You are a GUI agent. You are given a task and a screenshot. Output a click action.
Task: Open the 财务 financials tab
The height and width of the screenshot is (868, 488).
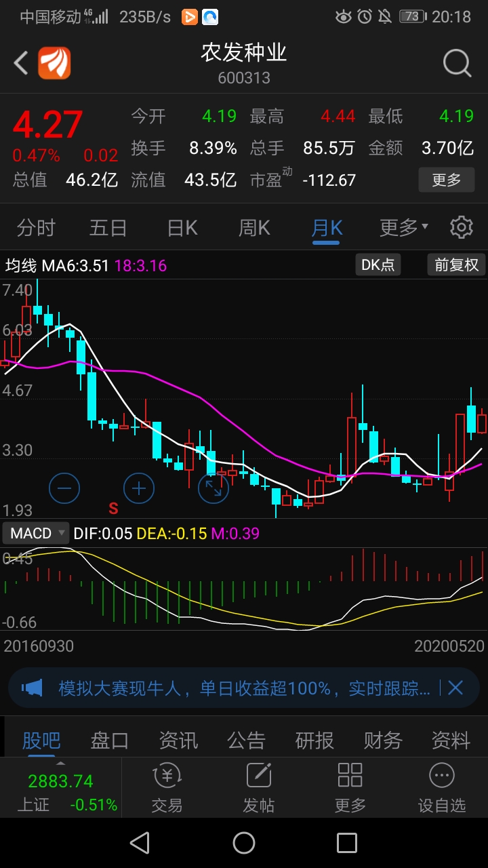click(383, 740)
